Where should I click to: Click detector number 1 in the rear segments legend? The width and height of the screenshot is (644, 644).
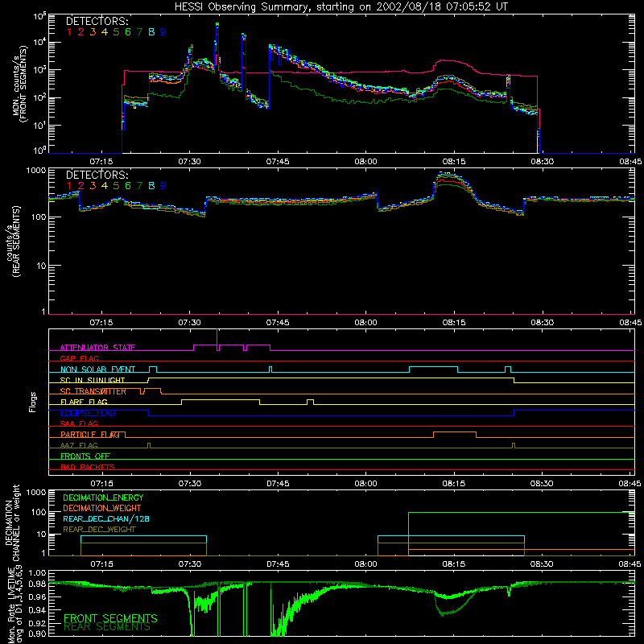pos(69,186)
